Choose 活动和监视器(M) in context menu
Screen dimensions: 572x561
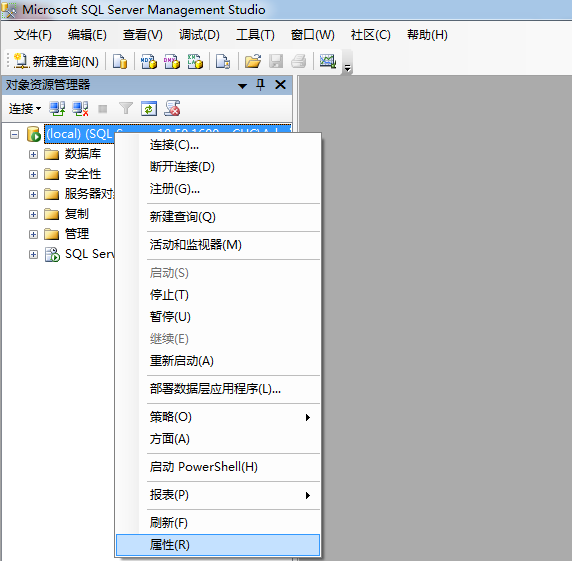tap(218, 245)
